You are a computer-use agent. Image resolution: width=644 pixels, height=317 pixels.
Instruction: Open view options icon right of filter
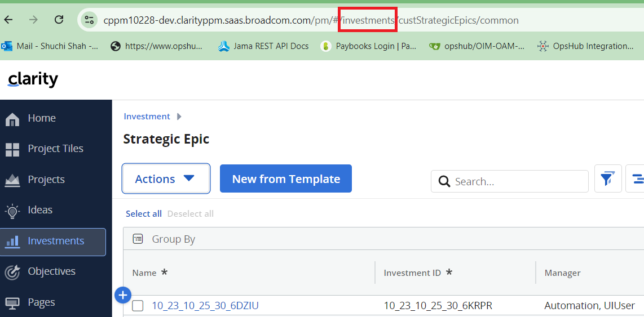click(x=637, y=179)
